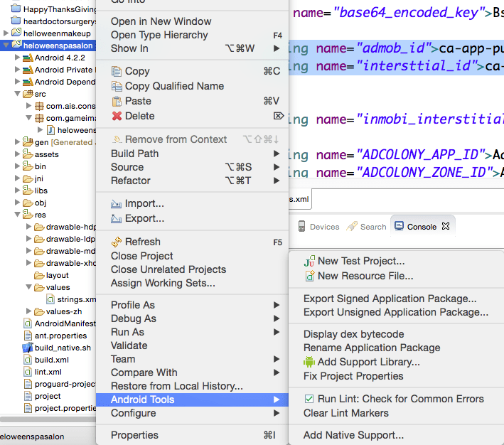Click the helloweenmakeup project icon
This screenshot has width=504, height=445.
[x=17, y=33]
